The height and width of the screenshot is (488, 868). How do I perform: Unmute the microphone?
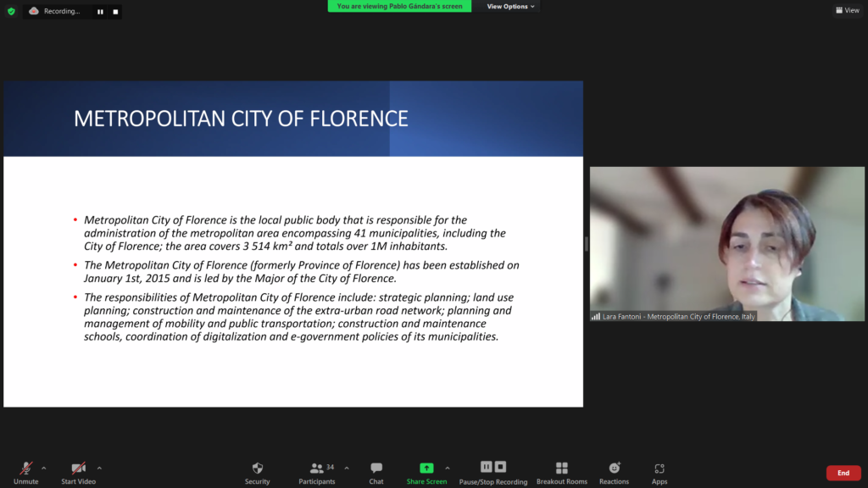(25, 469)
